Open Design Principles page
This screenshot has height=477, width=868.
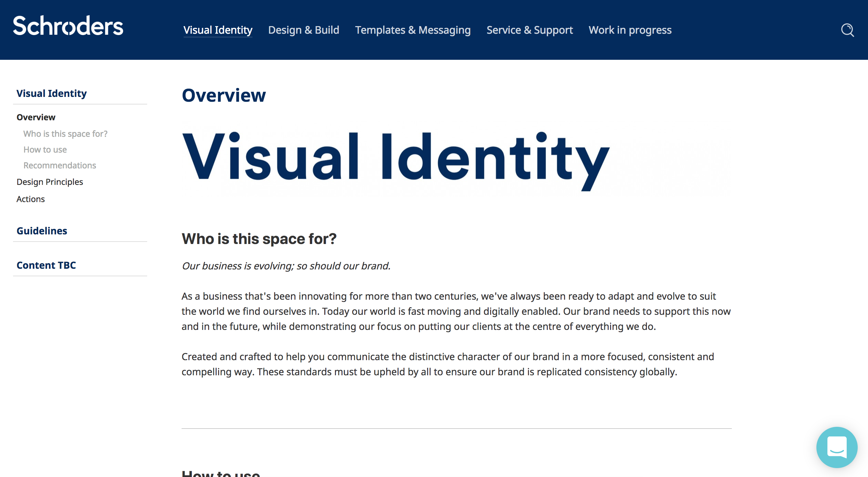50,182
